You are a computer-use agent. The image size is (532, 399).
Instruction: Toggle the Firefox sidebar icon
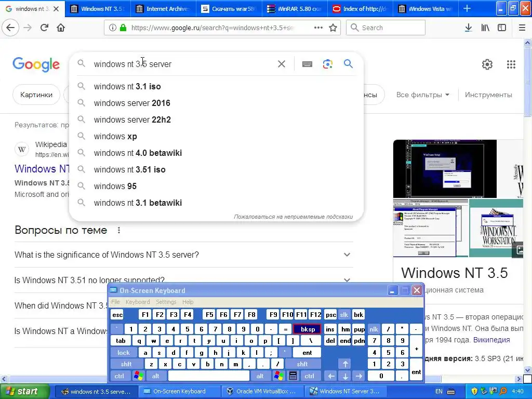point(502,28)
